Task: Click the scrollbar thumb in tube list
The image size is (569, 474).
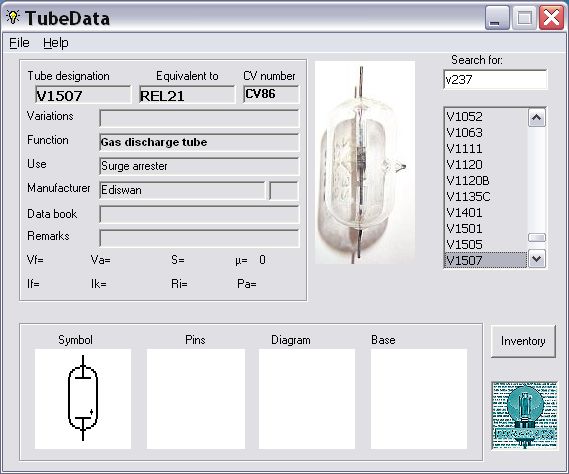Action: [537, 237]
